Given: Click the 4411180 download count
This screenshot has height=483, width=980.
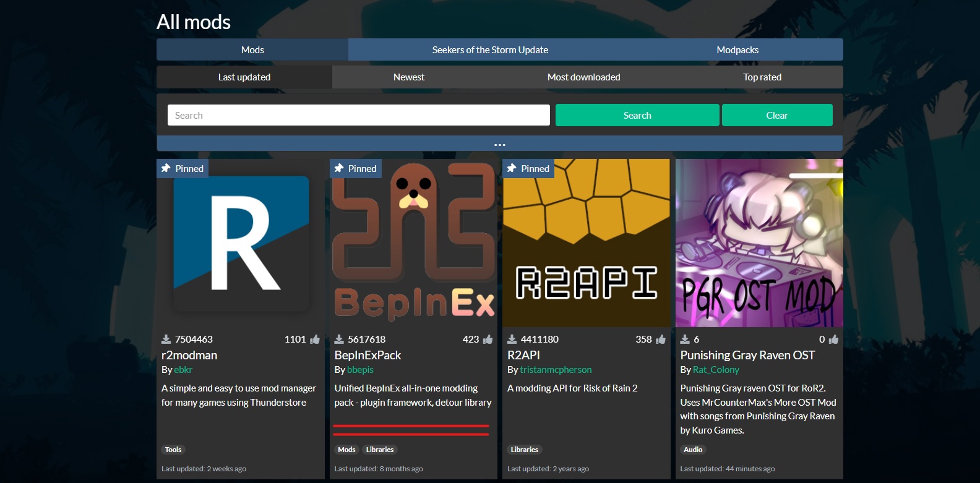Looking at the screenshot, I should [x=539, y=339].
